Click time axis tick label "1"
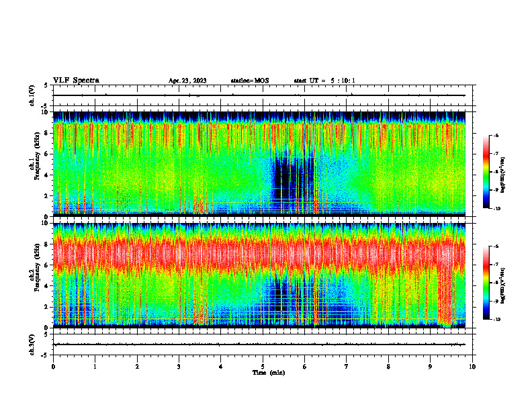532x411 pixels. coord(95,367)
